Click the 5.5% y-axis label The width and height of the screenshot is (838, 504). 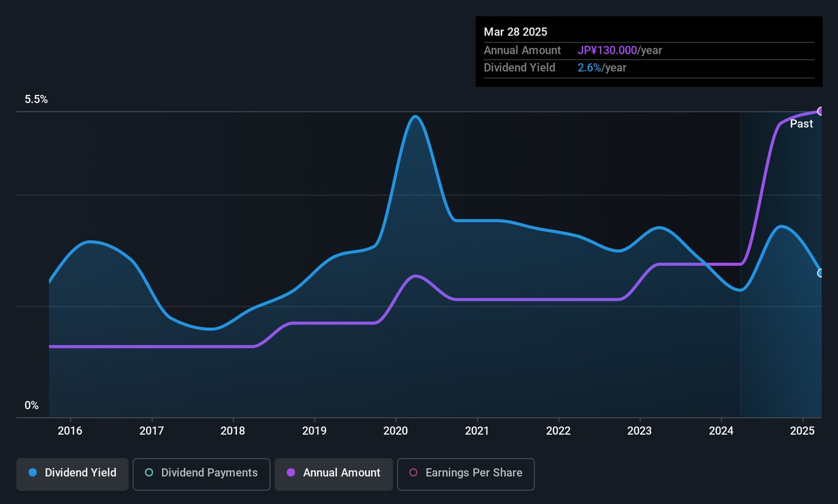(36, 100)
